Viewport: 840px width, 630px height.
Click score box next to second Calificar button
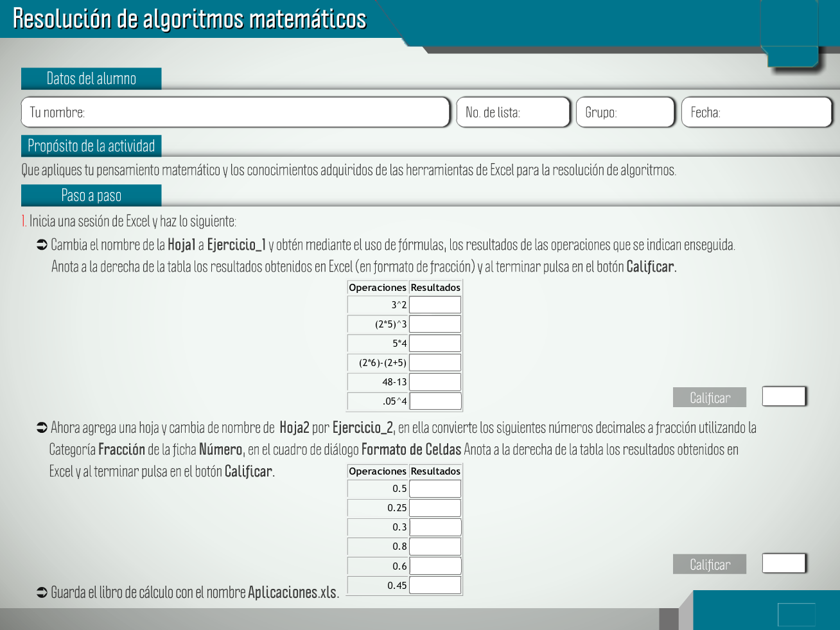783,563
